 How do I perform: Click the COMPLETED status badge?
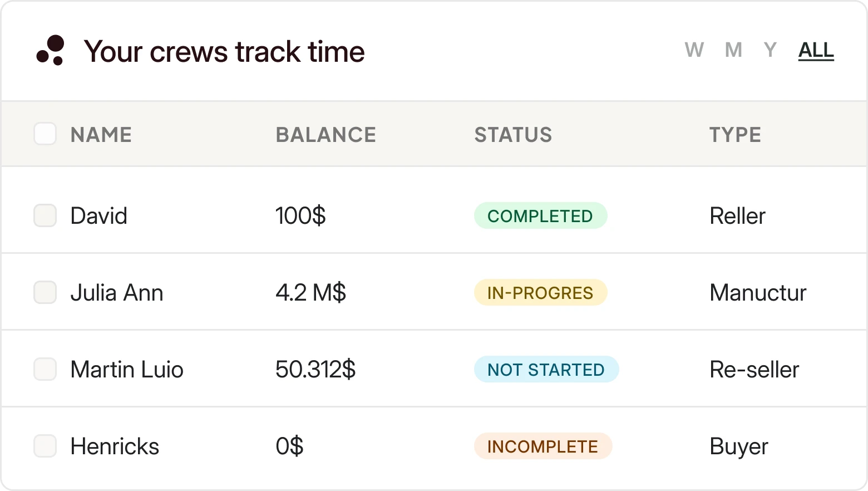click(540, 216)
